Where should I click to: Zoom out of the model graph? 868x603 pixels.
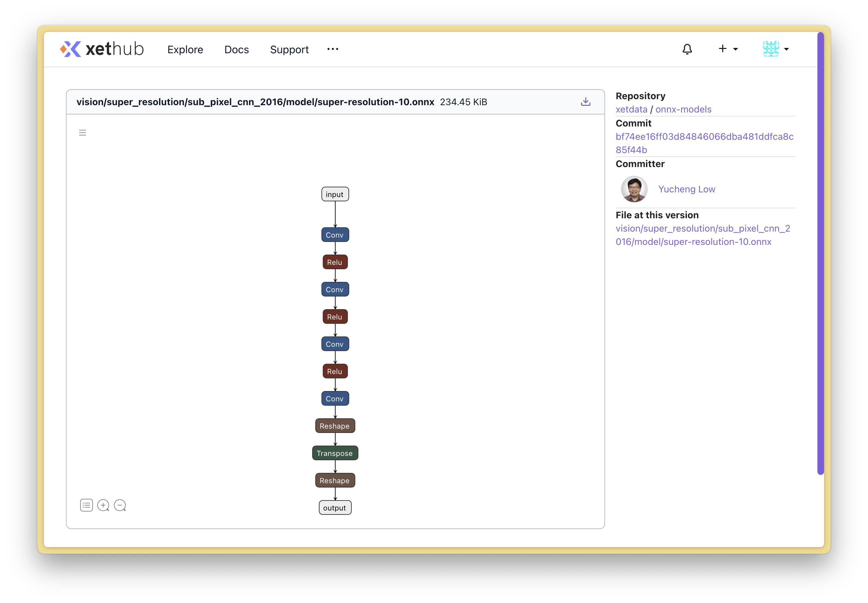click(120, 505)
